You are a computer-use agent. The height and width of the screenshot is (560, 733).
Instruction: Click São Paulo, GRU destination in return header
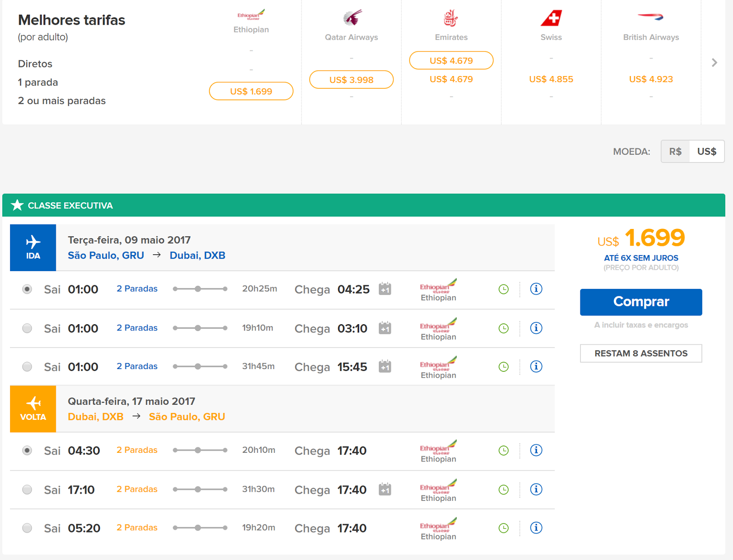[x=187, y=417]
